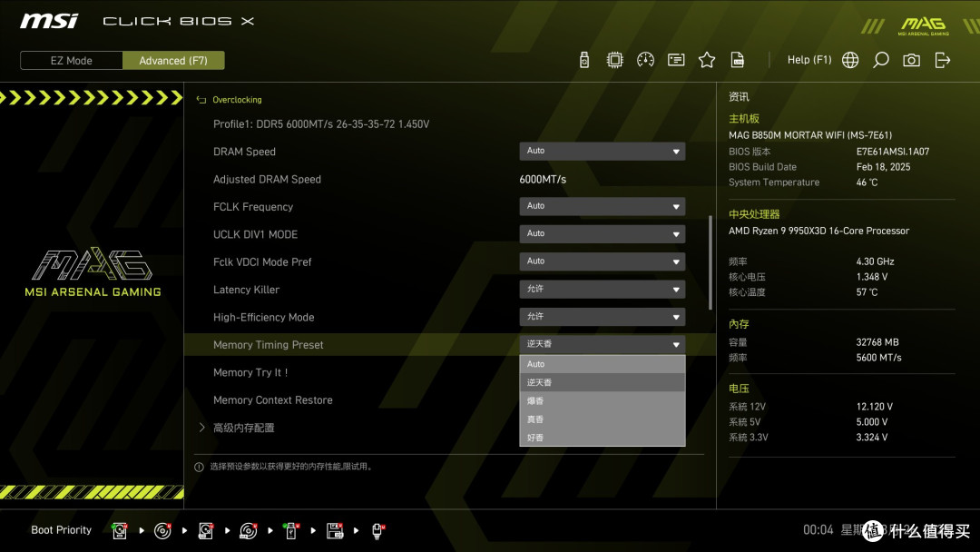Open the FCLK Frequency dropdown

point(602,206)
